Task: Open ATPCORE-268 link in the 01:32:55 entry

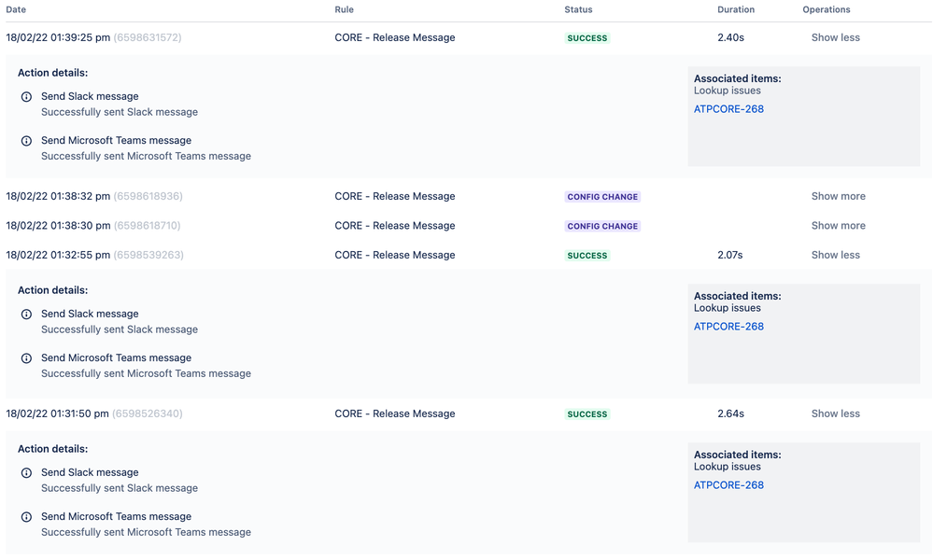Action: coord(728,327)
